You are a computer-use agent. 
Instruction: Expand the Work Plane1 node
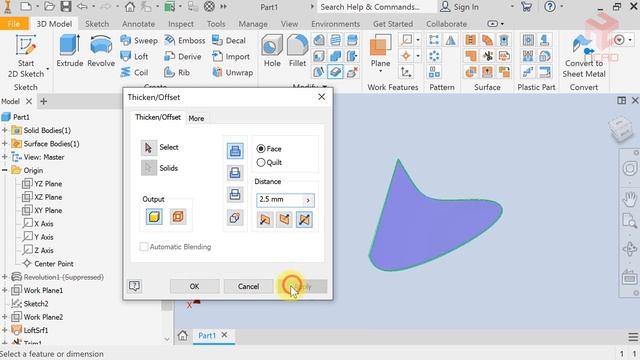click(4, 290)
